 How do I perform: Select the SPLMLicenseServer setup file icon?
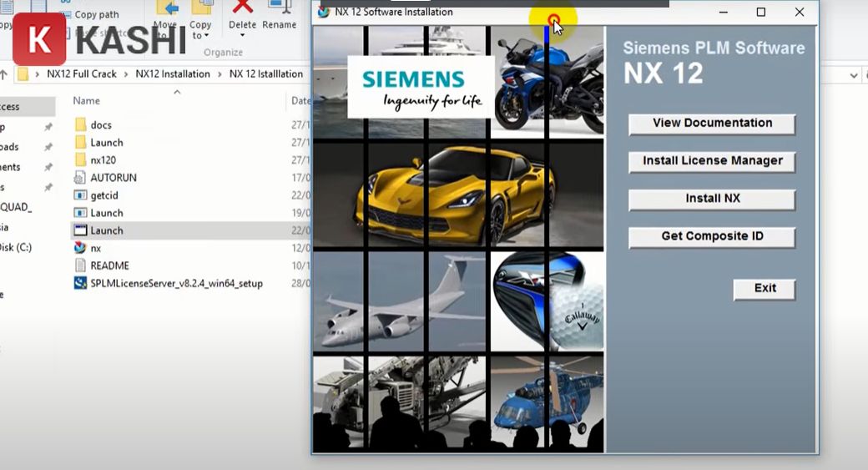(x=80, y=283)
